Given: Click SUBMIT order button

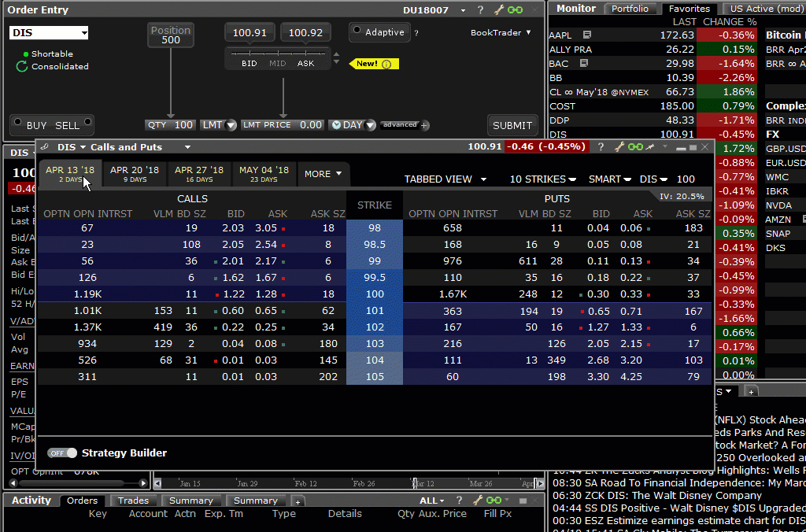Looking at the screenshot, I should pos(512,125).
